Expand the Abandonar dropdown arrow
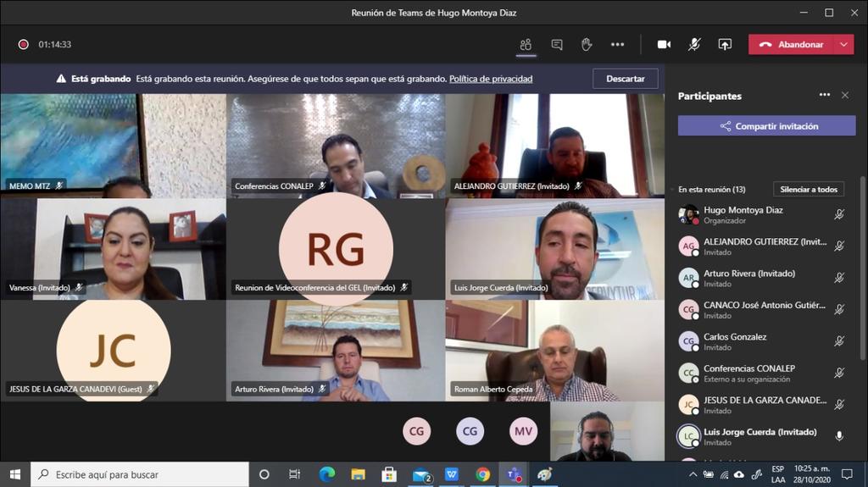868x487 pixels. 843,45
